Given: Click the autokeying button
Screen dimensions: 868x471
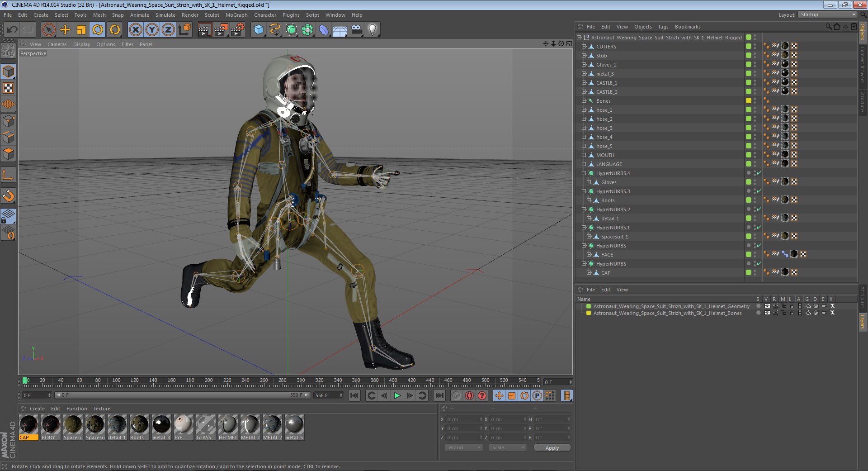Looking at the screenshot, I should pos(469,396).
